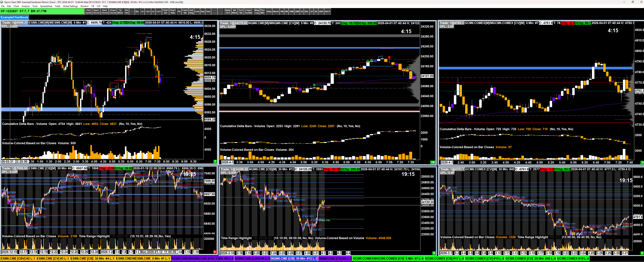The width and height of the screenshot is (644, 262).
Task: Switch to GCM6.COMEX [CB] #17 tab
Action: [444, 258]
